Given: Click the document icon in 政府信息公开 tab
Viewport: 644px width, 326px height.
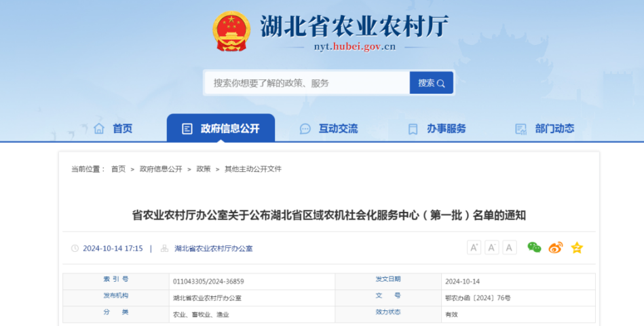Looking at the screenshot, I should click(187, 128).
